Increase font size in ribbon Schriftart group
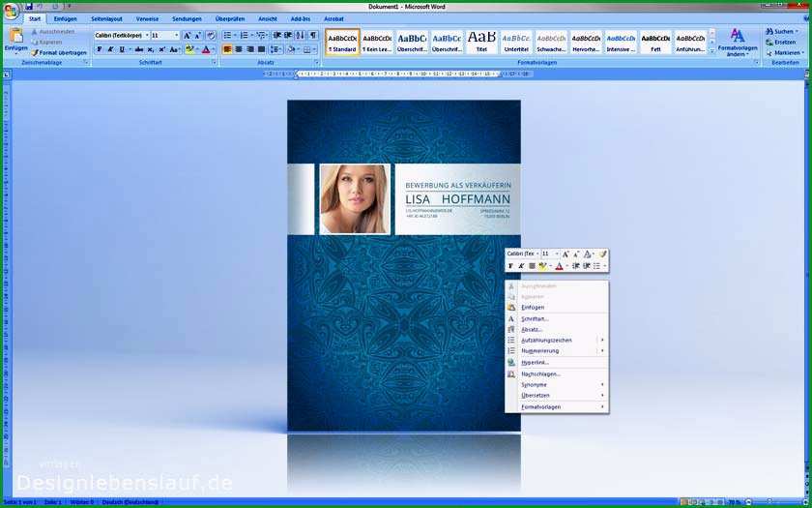 (188, 35)
